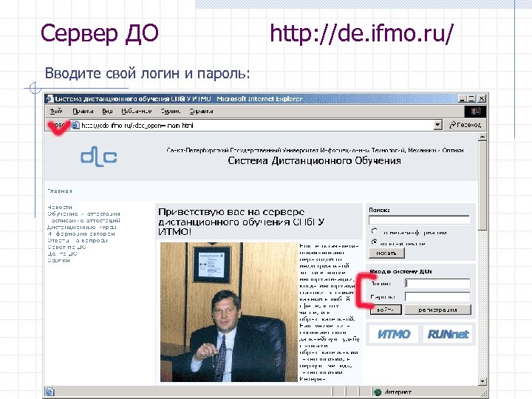Click the Интернет status bar text

click(398, 392)
